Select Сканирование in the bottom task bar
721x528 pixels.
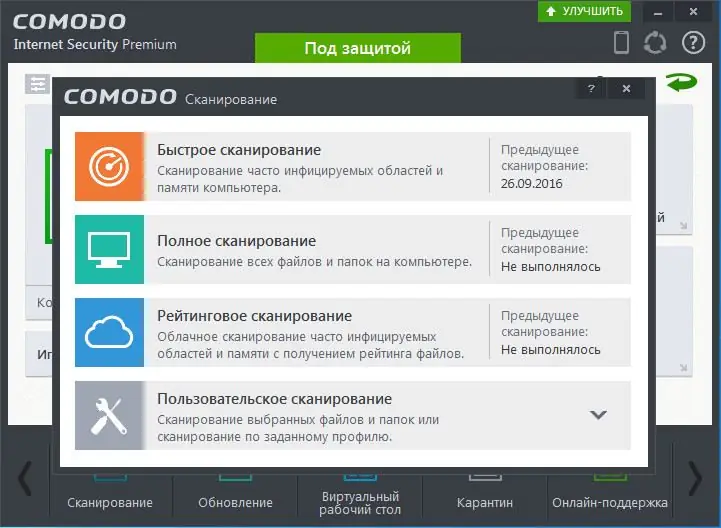(110, 502)
